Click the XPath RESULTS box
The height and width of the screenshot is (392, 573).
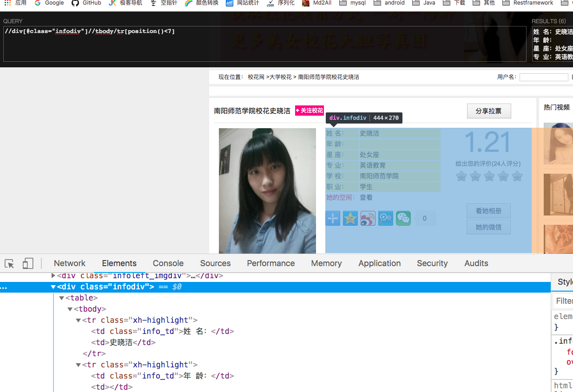552,44
